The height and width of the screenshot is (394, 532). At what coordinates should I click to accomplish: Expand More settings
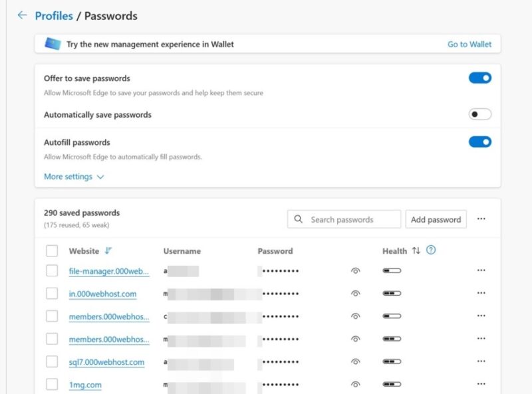(73, 176)
